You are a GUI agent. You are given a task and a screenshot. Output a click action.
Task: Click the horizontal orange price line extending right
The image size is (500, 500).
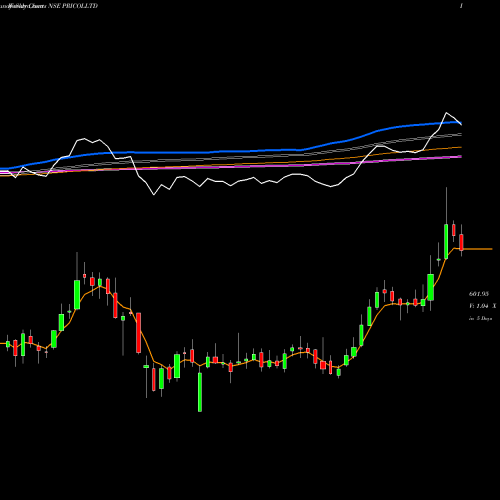pyautogui.click(x=478, y=249)
